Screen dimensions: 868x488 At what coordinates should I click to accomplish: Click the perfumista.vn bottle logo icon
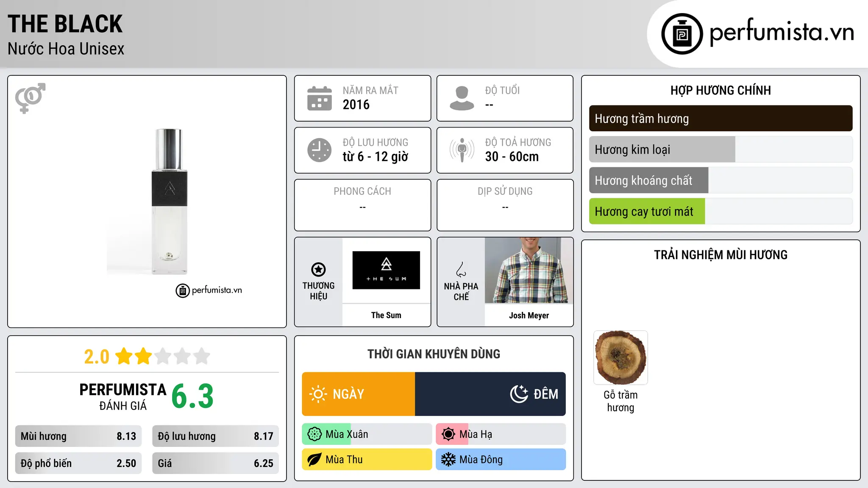tap(682, 34)
